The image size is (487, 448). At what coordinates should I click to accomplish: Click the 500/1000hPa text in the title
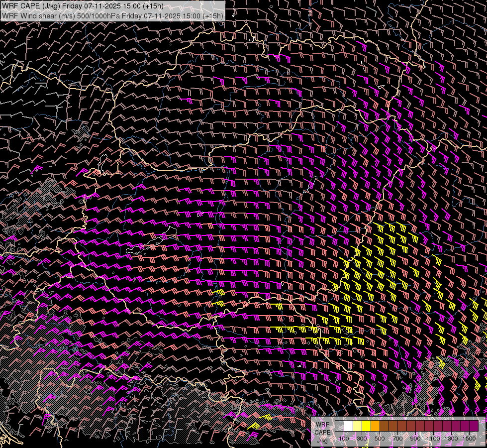tap(98, 15)
